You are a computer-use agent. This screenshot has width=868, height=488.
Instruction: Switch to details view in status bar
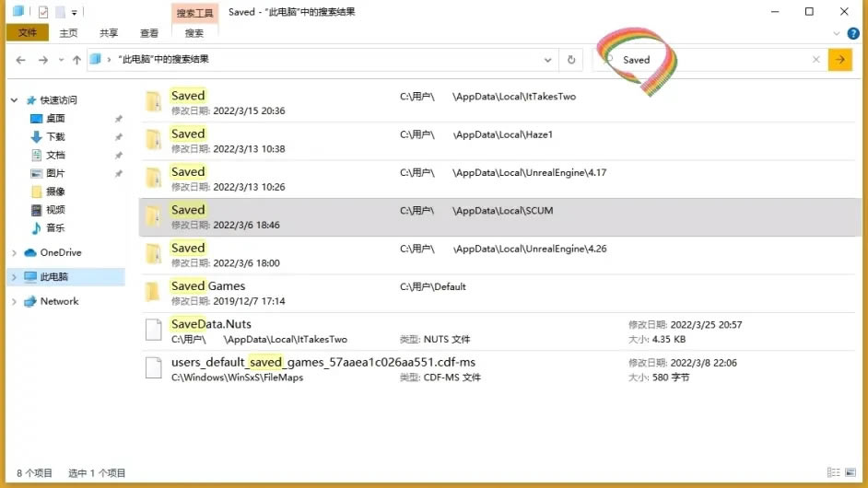click(835, 473)
